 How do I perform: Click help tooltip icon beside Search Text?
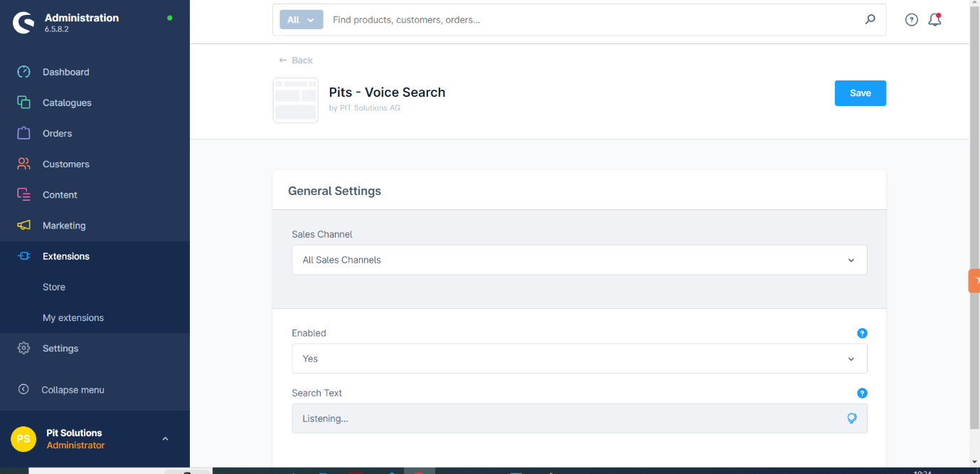click(x=862, y=393)
